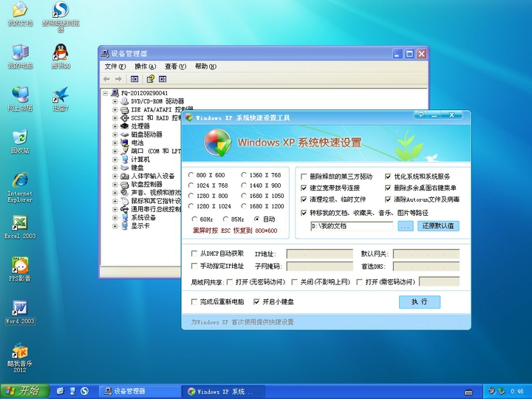Expand the 键盘 node

[115, 168]
